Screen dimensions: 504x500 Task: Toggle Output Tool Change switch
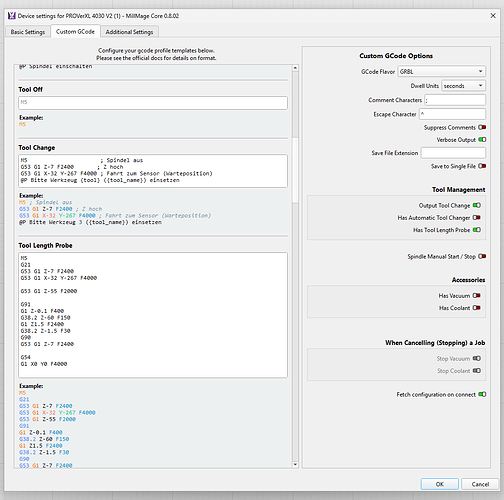[x=477, y=205]
